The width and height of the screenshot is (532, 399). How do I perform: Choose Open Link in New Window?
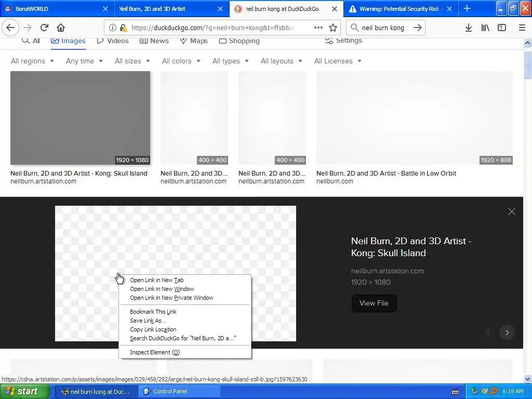[185, 289]
